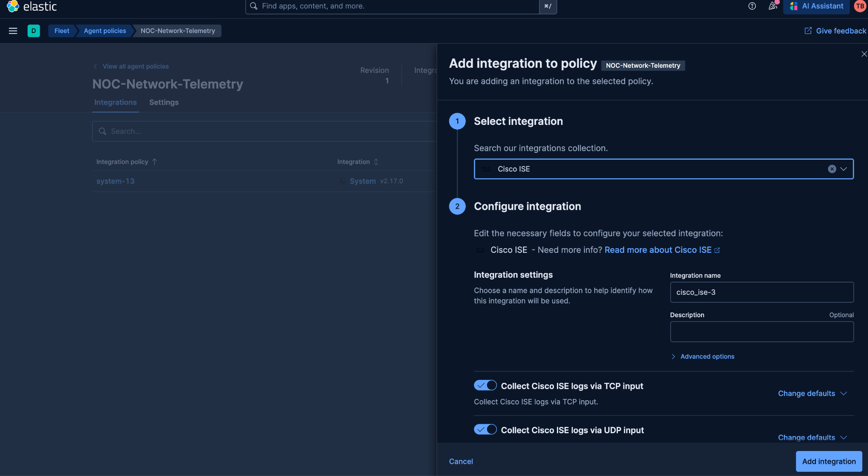Open the Cisco ISE integration combo box
The height and width of the screenshot is (476, 868).
663,169
